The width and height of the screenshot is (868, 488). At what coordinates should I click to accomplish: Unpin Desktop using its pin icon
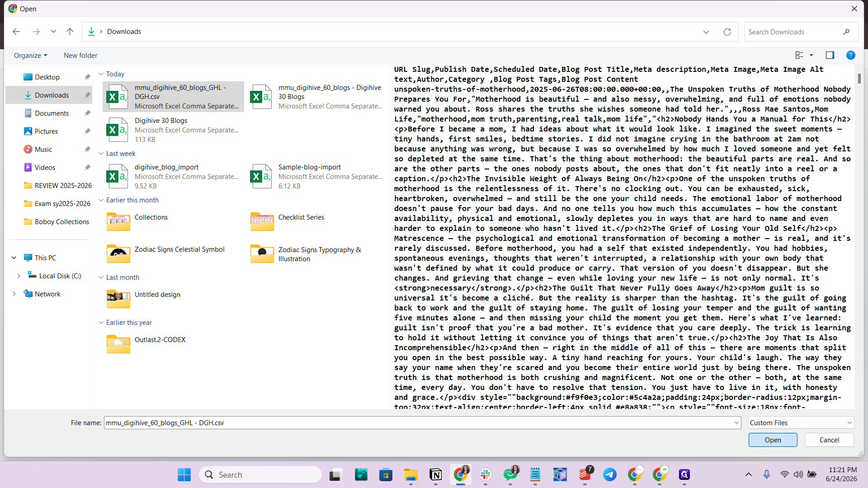[x=87, y=77]
